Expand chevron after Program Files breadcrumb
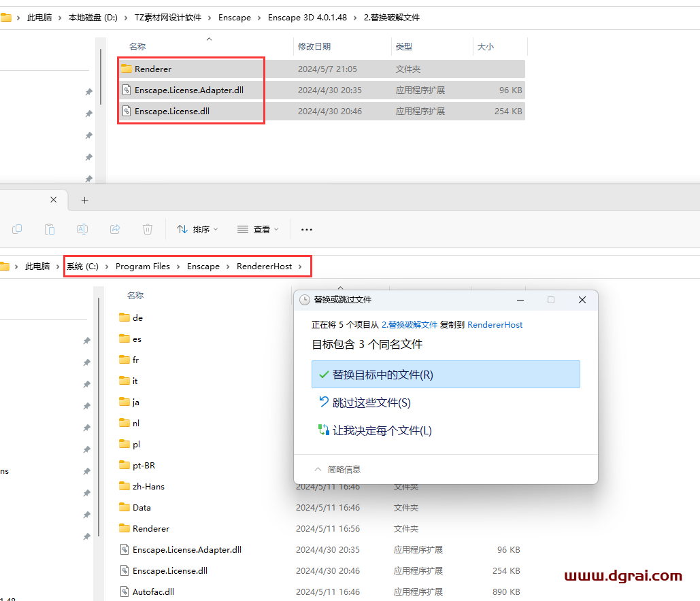The image size is (700, 601). tap(178, 267)
